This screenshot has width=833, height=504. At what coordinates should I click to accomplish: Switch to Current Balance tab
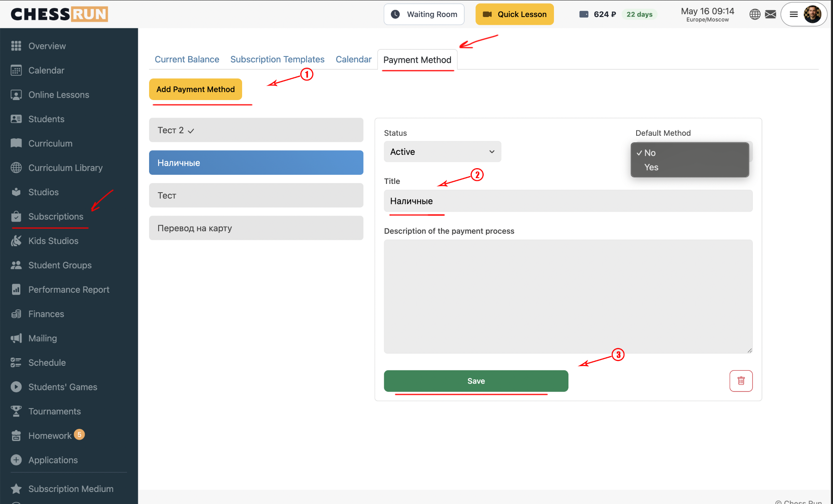[187, 59]
